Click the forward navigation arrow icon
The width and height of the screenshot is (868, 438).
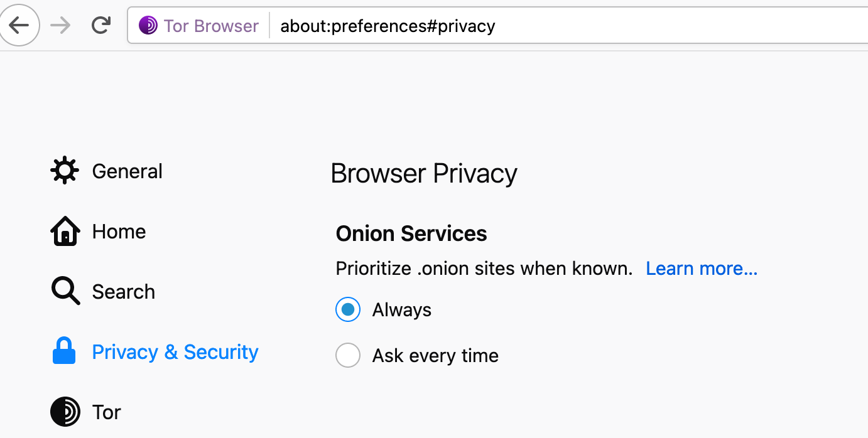(60, 25)
